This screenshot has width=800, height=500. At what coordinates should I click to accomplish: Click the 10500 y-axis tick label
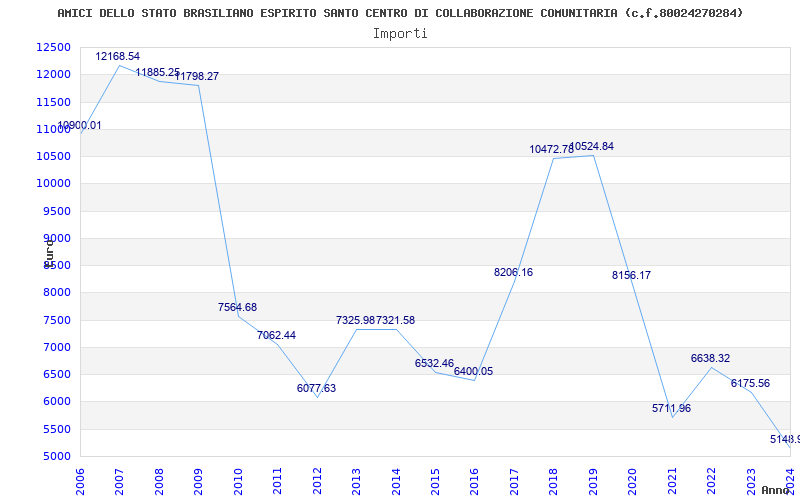(x=53, y=156)
